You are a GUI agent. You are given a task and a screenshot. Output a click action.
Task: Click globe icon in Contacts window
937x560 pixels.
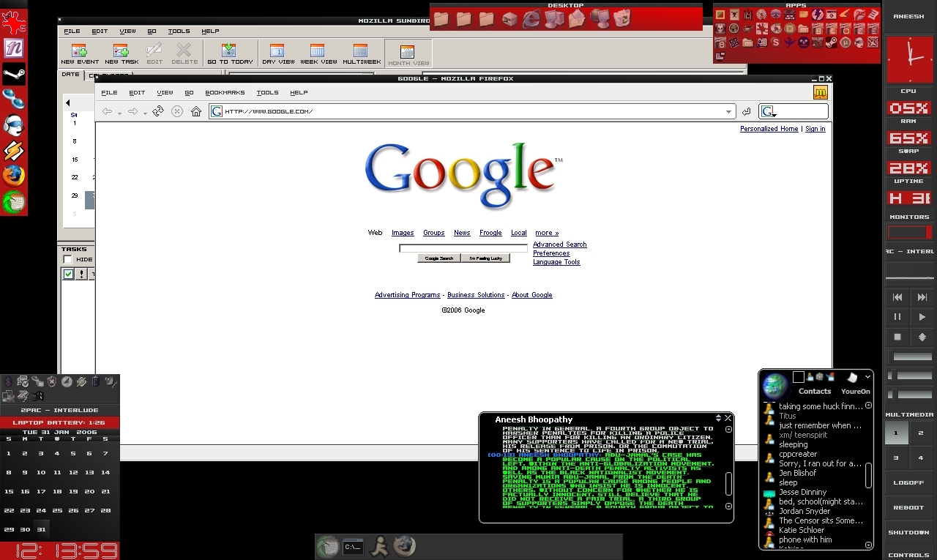[774, 385]
